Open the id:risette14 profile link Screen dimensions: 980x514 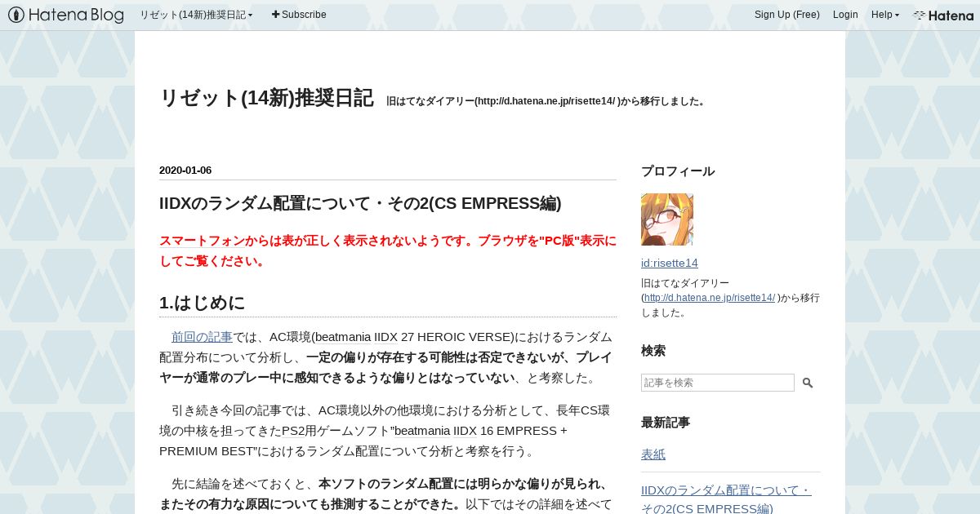[x=670, y=263]
